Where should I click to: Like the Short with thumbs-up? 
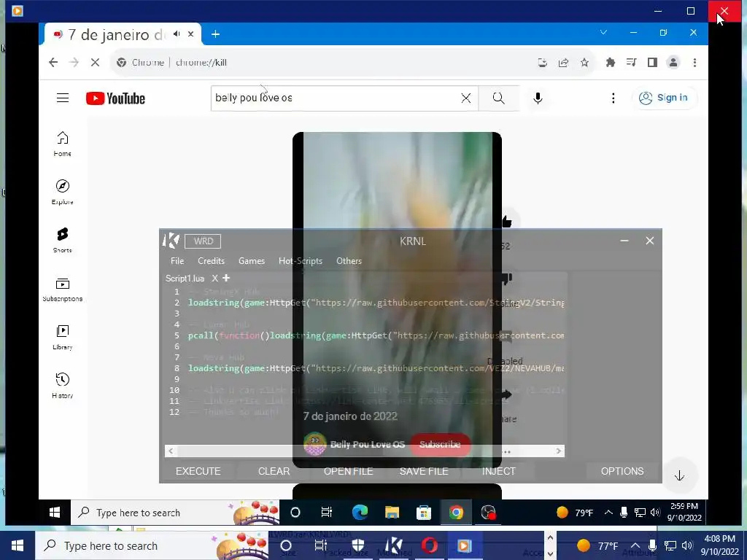pos(507,222)
